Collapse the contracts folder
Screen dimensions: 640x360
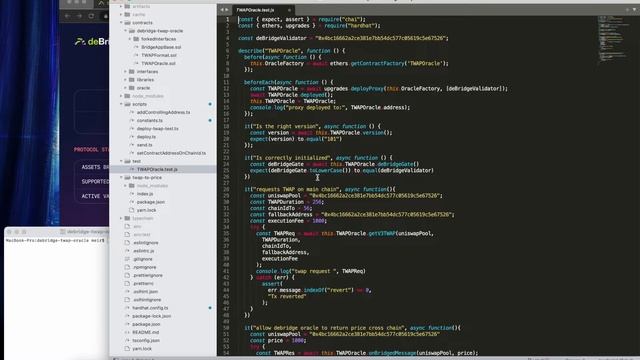click(121, 22)
